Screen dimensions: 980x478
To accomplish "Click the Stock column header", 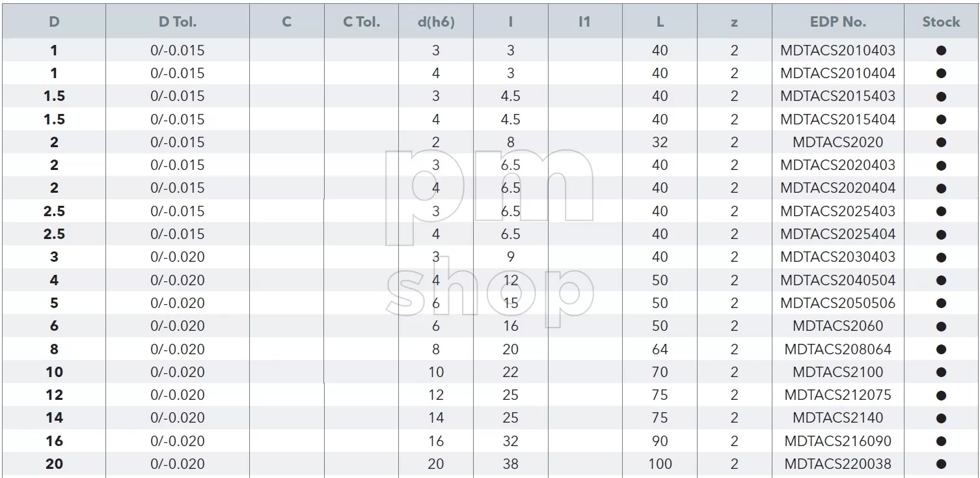I will tap(941, 21).
